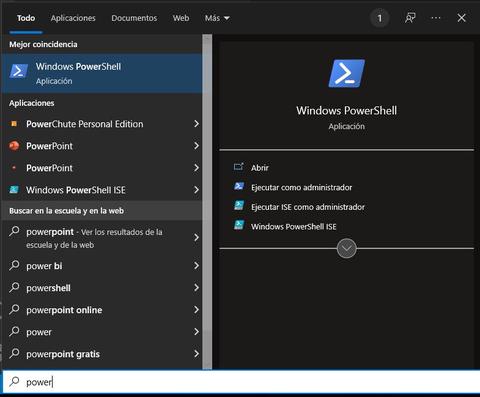Image resolution: width=480 pixels, height=397 pixels.
Task: Expand first PowerPoint result chevron
Action: pyautogui.click(x=196, y=146)
